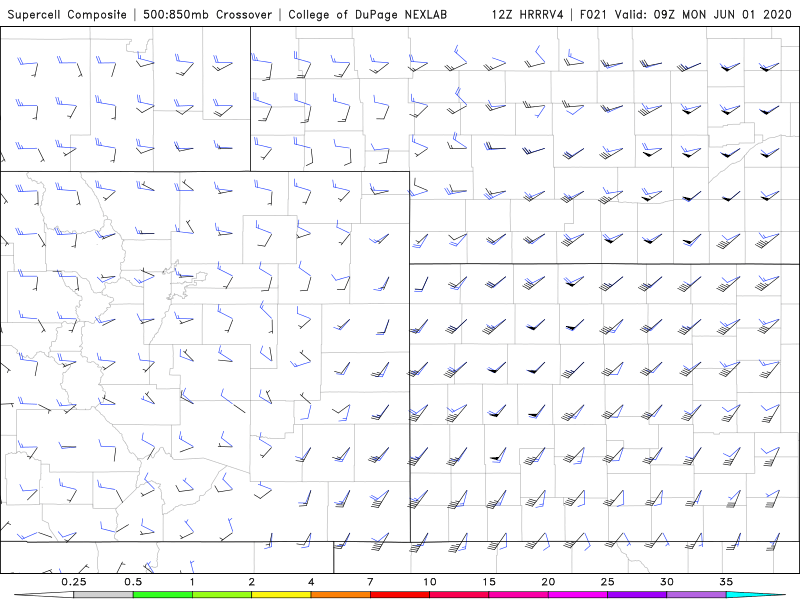Image resolution: width=800 pixels, height=600 pixels.
Task: Click the '35' legend value
Action: 726,582
